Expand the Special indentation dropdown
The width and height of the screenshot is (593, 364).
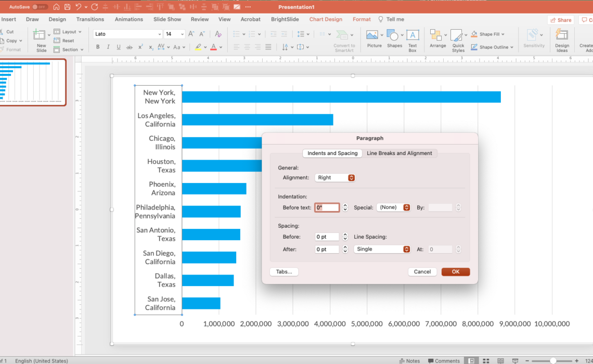pyautogui.click(x=393, y=207)
